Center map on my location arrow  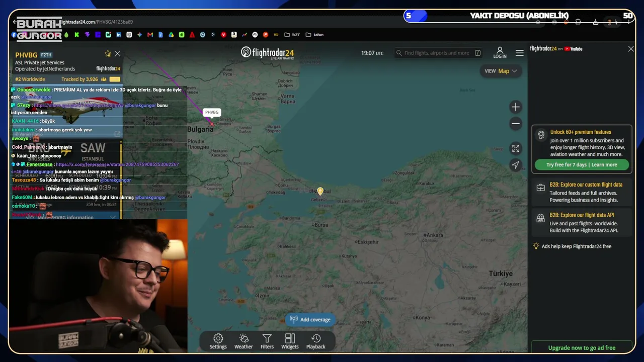(x=516, y=165)
